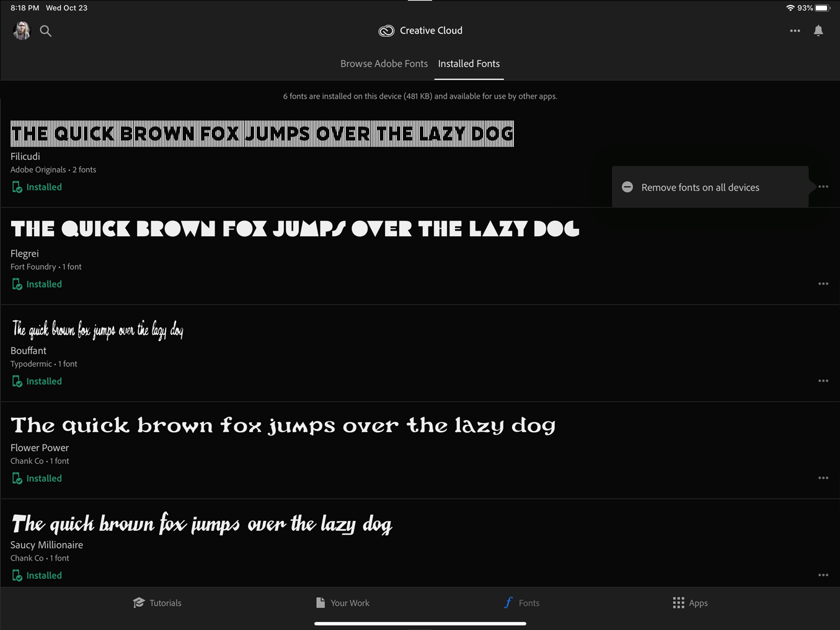
Task: Tap the Wi-Fi indicator in status bar
Action: pyautogui.click(x=790, y=8)
